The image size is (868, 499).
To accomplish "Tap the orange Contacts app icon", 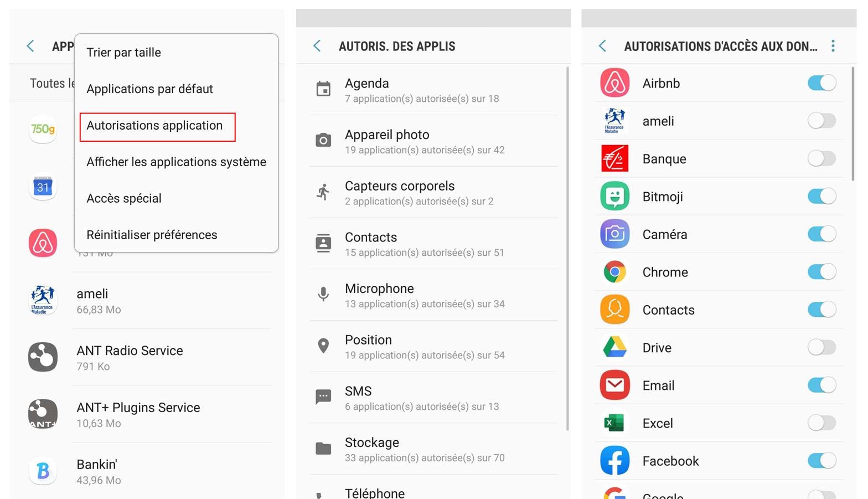I will coord(614,310).
